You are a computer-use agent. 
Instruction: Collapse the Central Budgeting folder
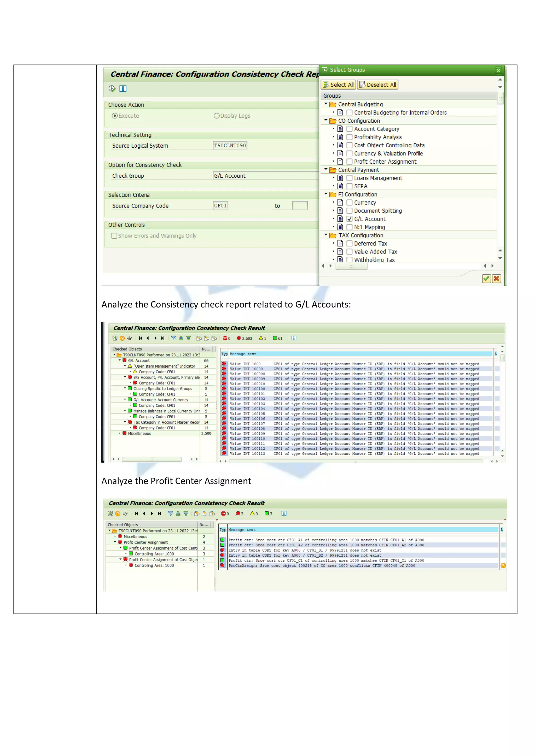(326, 104)
